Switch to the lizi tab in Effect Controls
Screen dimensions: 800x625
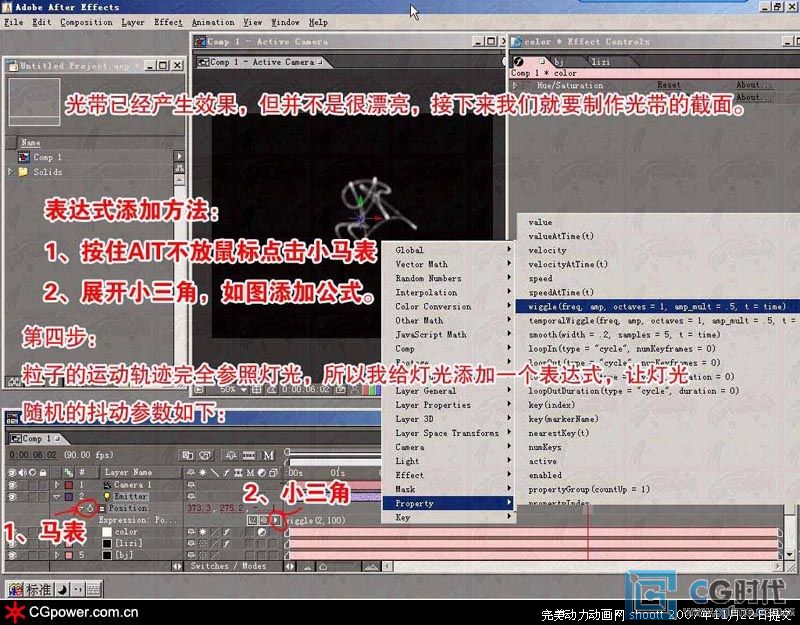tap(601, 62)
